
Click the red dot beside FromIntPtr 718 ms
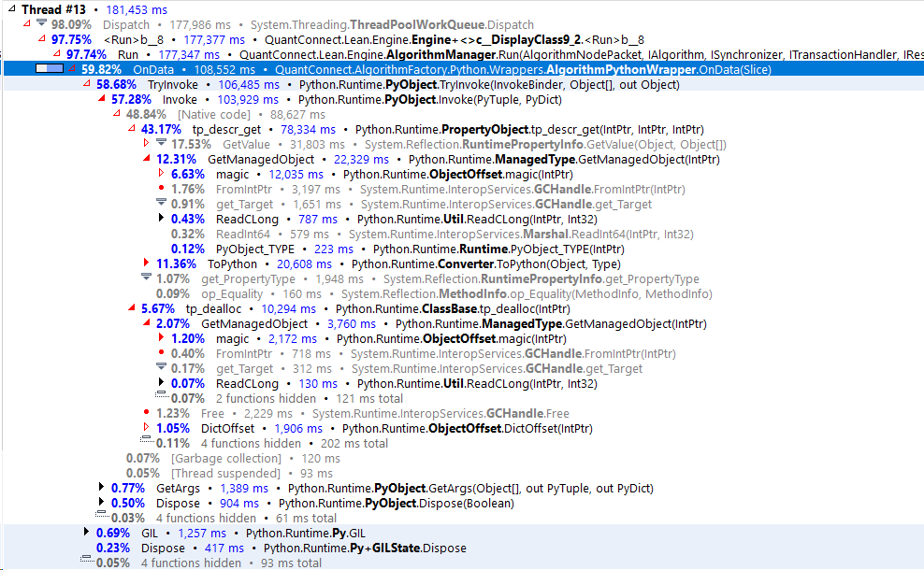pos(161,352)
